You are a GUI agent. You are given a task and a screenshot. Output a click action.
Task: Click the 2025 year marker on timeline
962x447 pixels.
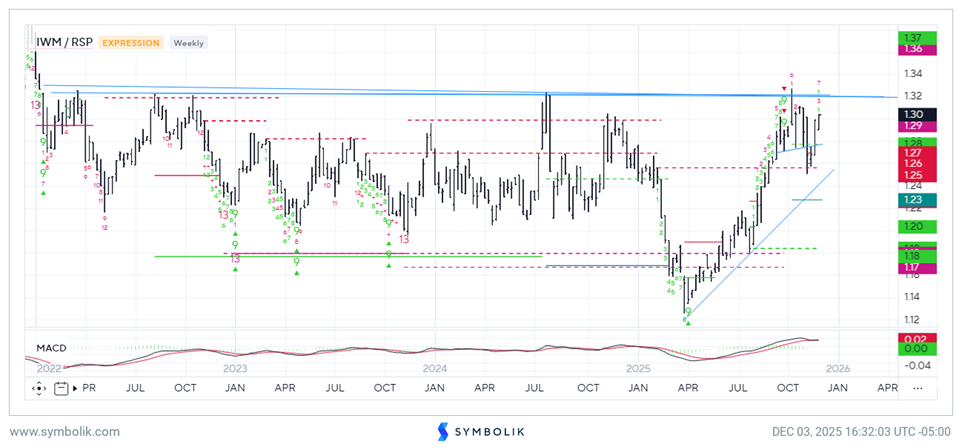637,369
